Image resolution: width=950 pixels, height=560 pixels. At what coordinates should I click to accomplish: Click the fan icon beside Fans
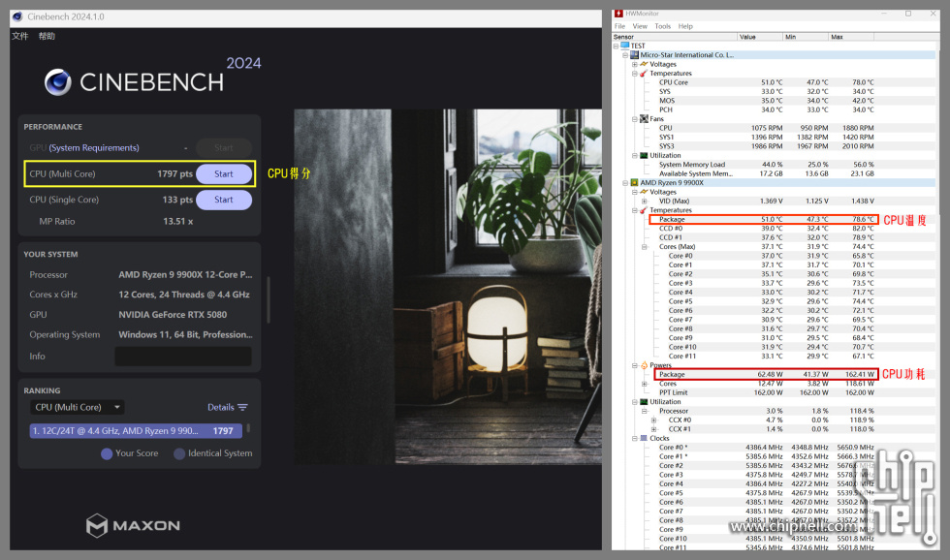pyautogui.click(x=644, y=118)
